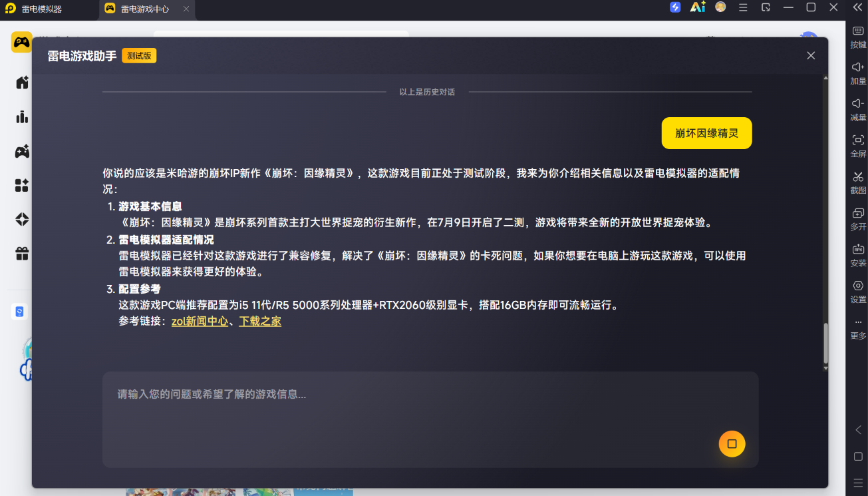
Task: Collapse the right sidebar with double-chevron
Action: pos(857,7)
